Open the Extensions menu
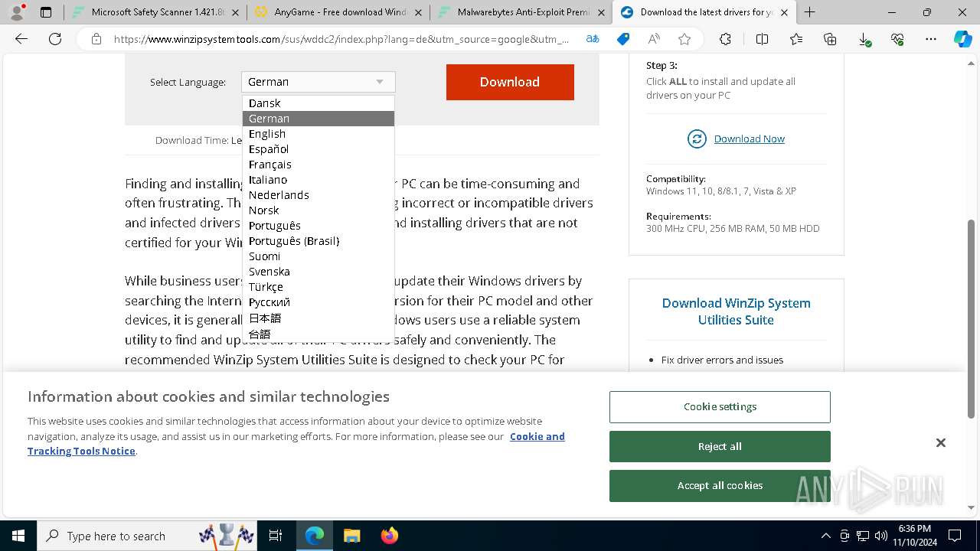 pyautogui.click(x=725, y=39)
